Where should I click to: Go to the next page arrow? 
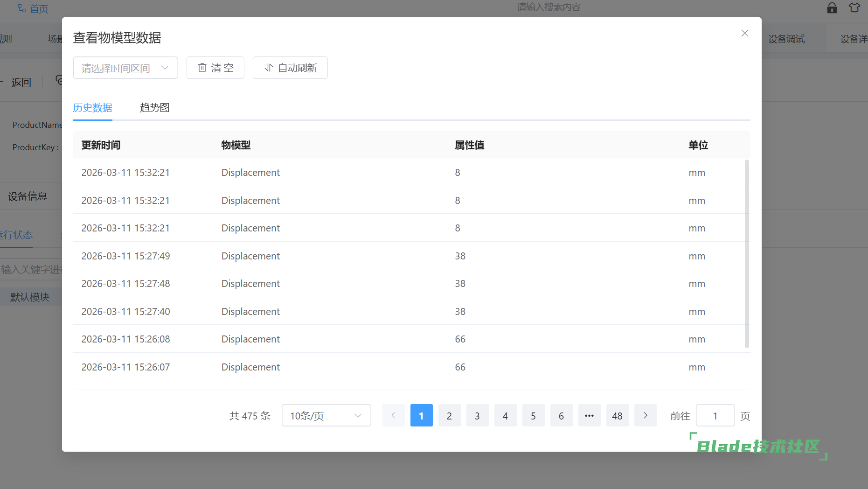click(x=645, y=415)
